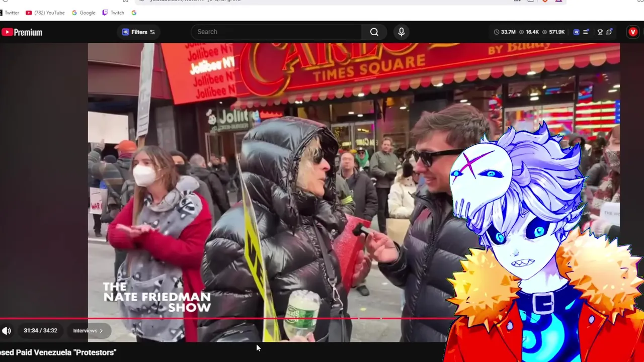This screenshot has height=362, width=644.
Task: Open the Google bookmark
Action: [84, 13]
